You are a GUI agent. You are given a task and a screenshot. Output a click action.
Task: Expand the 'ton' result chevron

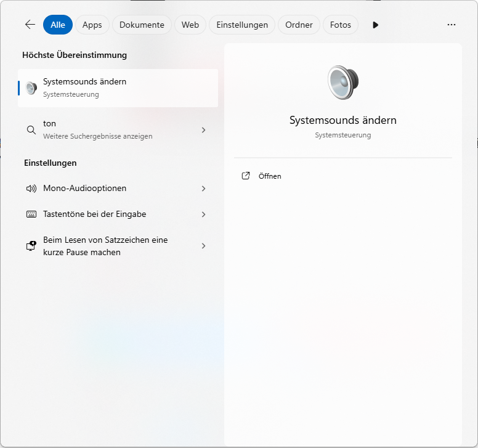204,130
